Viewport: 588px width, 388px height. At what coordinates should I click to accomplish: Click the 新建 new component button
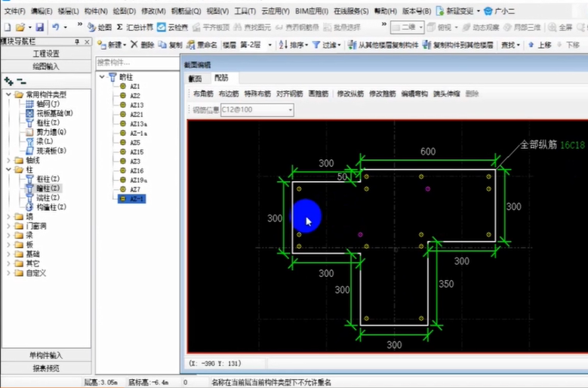112,45
